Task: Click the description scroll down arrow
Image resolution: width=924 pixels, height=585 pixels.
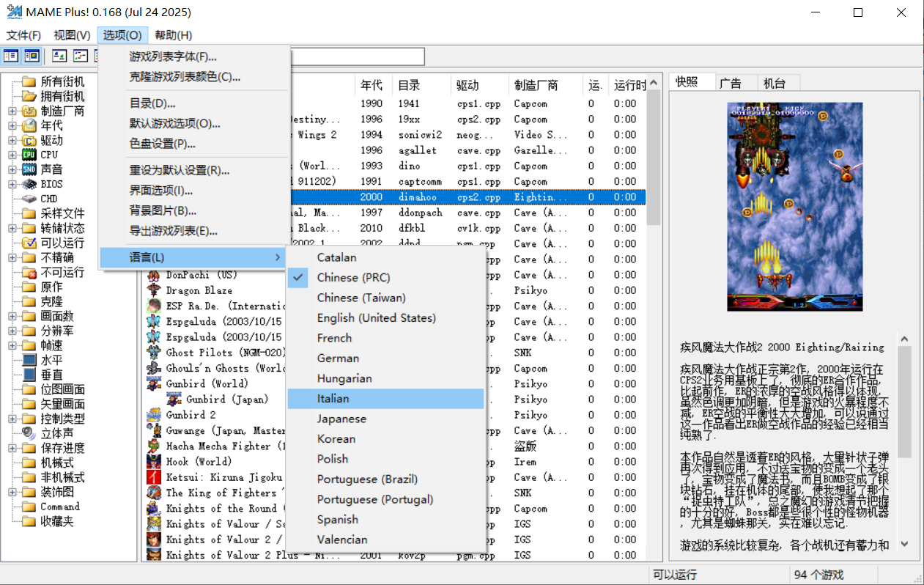Action: pyautogui.click(x=904, y=544)
